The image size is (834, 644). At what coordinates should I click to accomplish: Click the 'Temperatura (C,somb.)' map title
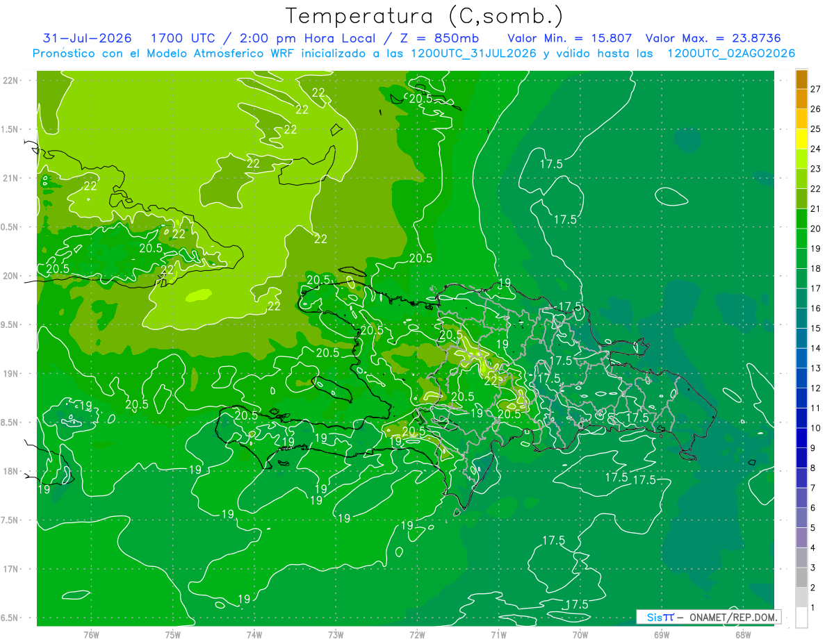[x=424, y=15]
